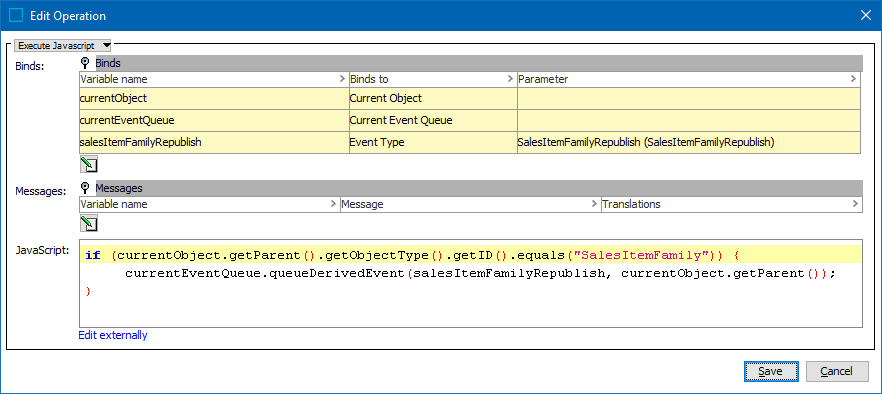882x394 pixels.
Task: Click the edit pencil icon under Binds table
Action: 88,165
